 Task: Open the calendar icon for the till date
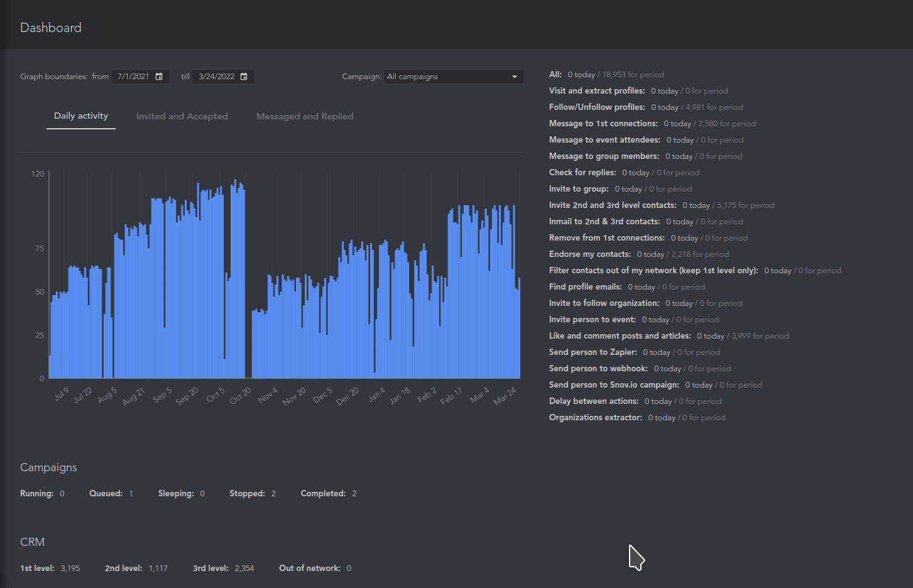click(x=244, y=77)
